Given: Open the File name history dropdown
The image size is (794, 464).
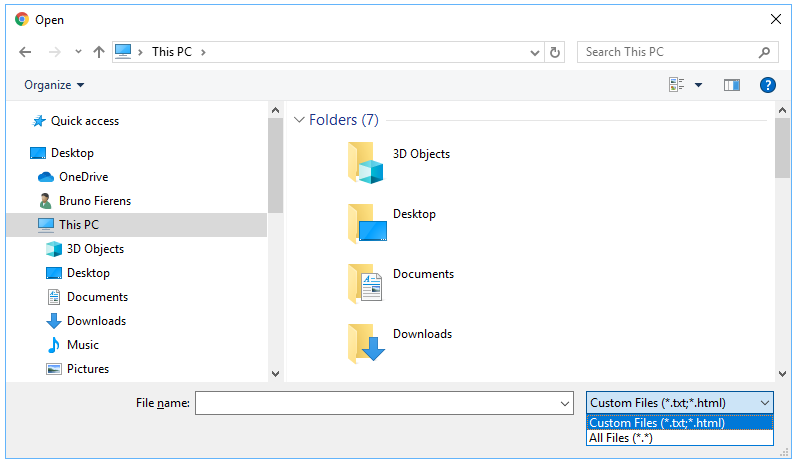Looking at the screenshot, I should pyautogui.click(x=565, y=404).
